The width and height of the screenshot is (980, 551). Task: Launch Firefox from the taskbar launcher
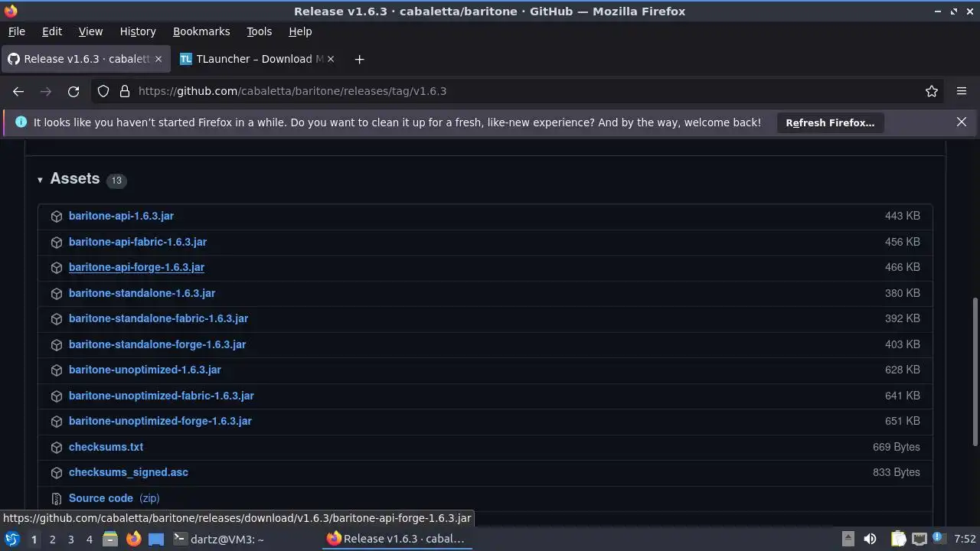[x=133, y=539]
